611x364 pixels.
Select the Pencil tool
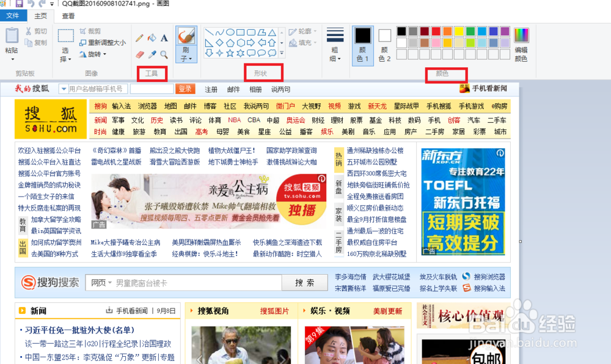139,38
